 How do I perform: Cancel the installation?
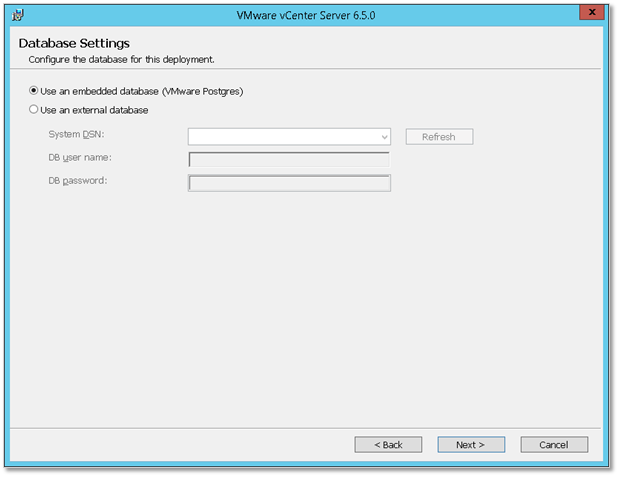(554, 445)
